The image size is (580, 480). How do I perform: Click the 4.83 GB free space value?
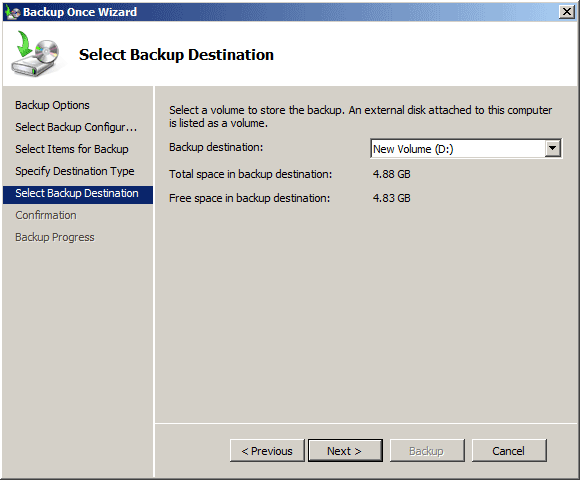[x=392, y=198]
